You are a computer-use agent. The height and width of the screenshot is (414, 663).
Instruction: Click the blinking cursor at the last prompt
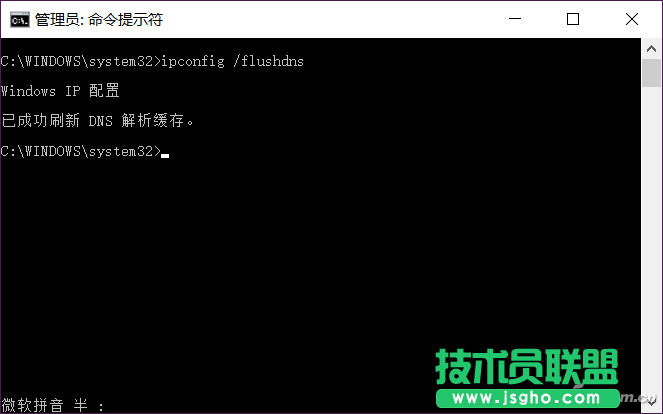pyautogui.click(x=165, y=156)
